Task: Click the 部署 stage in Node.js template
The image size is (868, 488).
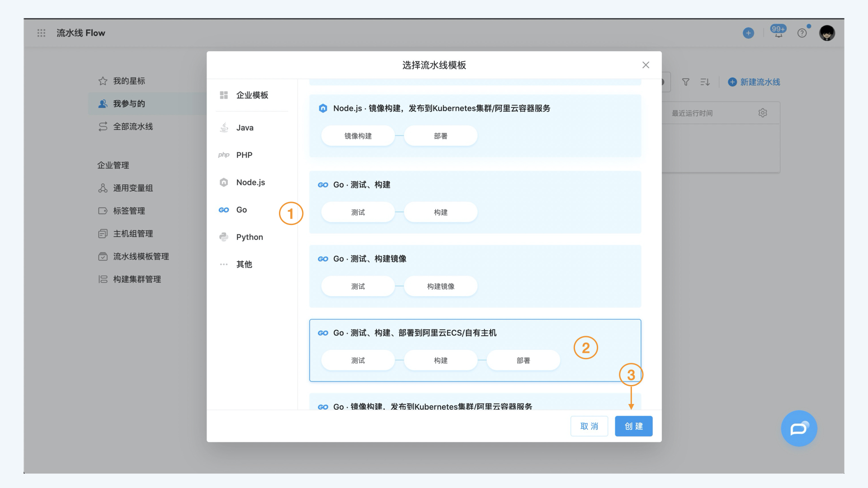Action: (440, 136)
